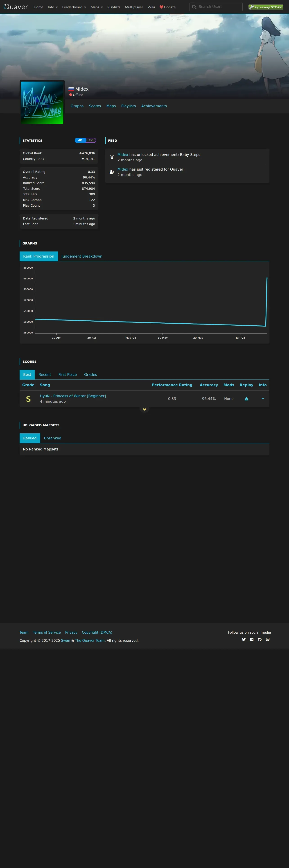Open Quaver's Twitch channel from the footer
The image size is (289, 868).
pyautogui.click(x=268, y=640)
